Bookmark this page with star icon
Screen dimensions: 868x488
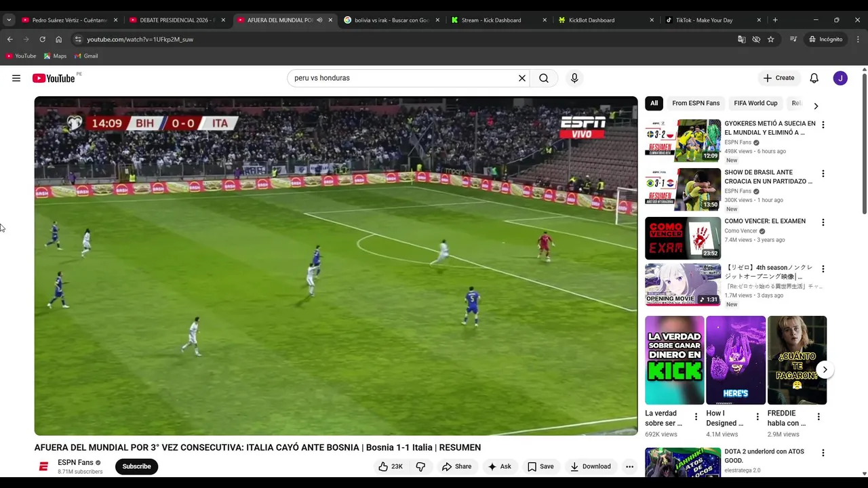[771, 39]
